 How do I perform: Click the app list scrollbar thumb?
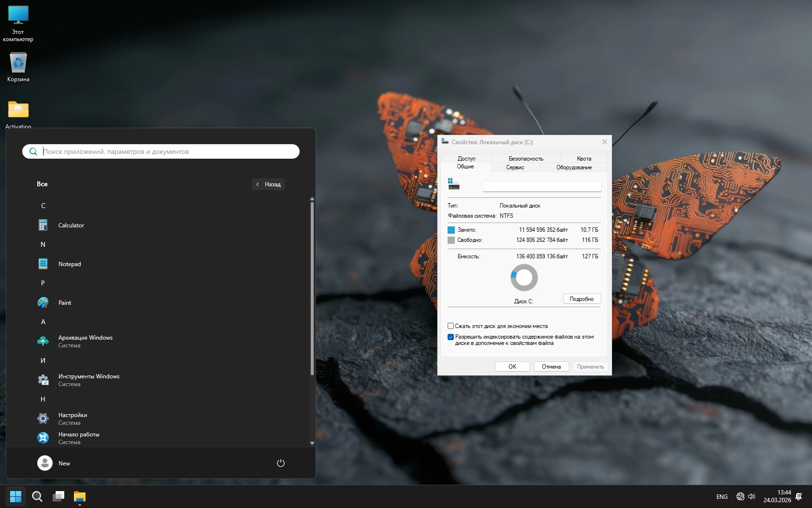(312, 288)
